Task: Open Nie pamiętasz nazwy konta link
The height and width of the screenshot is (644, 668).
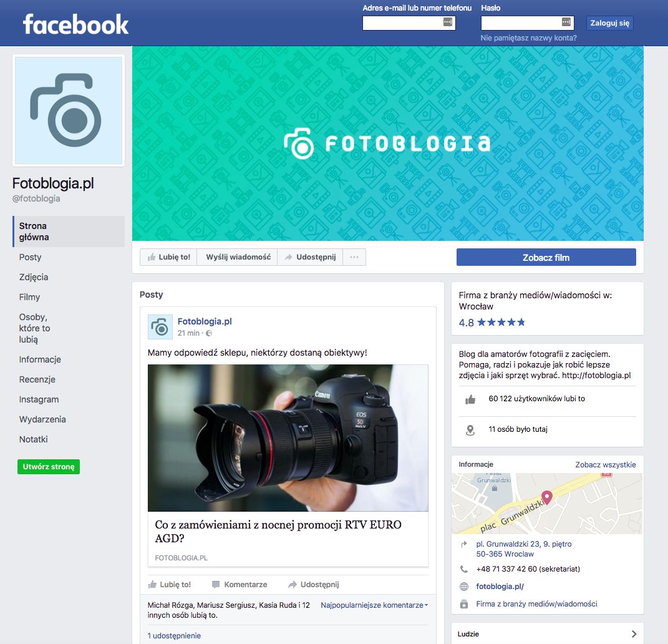Action: 528,38
